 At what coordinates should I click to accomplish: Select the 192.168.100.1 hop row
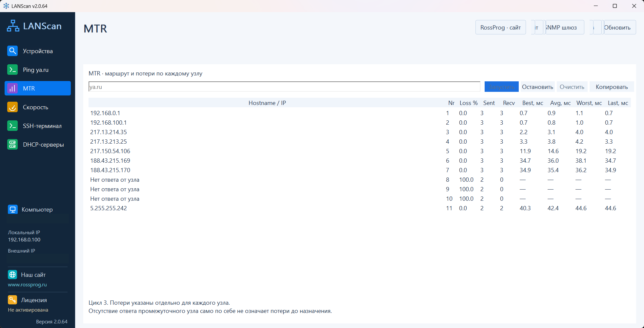click(x=359, y=122)
